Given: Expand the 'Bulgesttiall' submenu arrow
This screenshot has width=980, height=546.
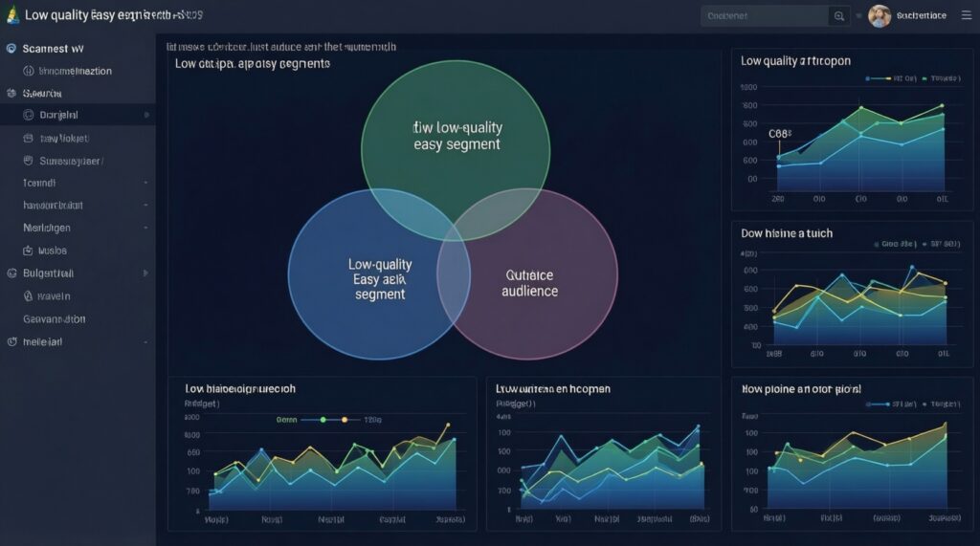Looking at the screenshot, I should pos(146,273).
